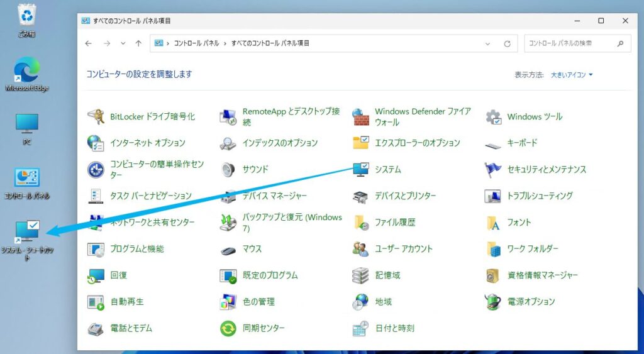The height and width of the screenshot is (354, 644).
Task: Click the up-folder arrow button
Action: click(138, 43)
